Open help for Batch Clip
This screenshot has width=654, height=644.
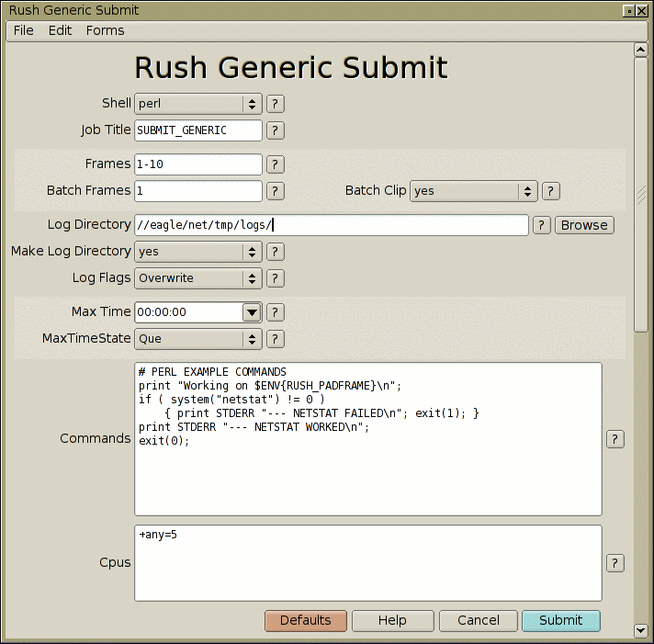[550, 191]
